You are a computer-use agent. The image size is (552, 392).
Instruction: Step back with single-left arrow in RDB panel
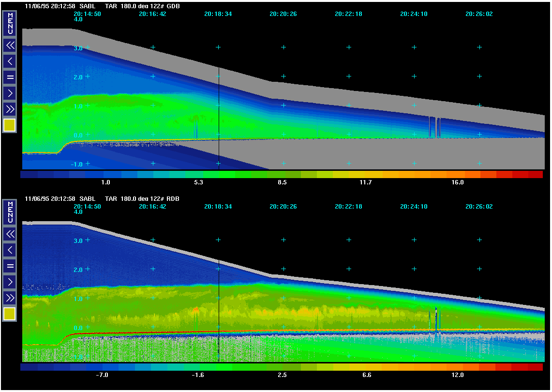pyautogui.click(x=10, y=250)
